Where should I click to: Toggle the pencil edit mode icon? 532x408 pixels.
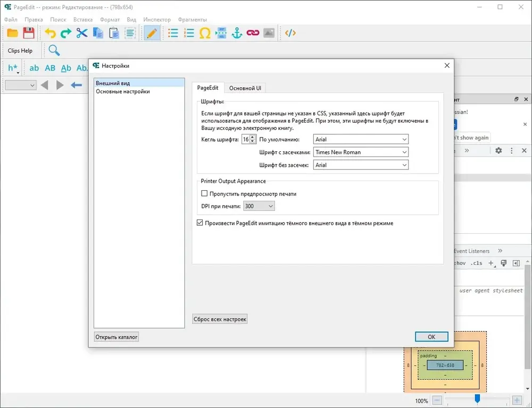tap(152, 33)
